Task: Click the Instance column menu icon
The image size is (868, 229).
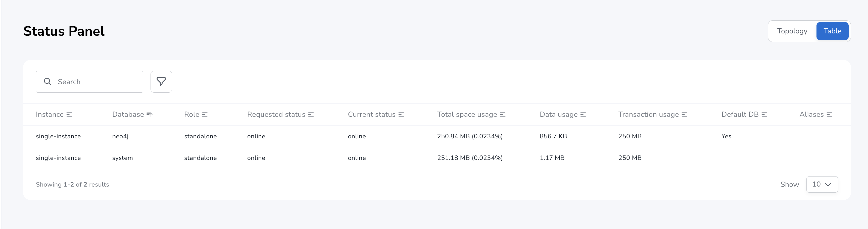Action: 69,114
